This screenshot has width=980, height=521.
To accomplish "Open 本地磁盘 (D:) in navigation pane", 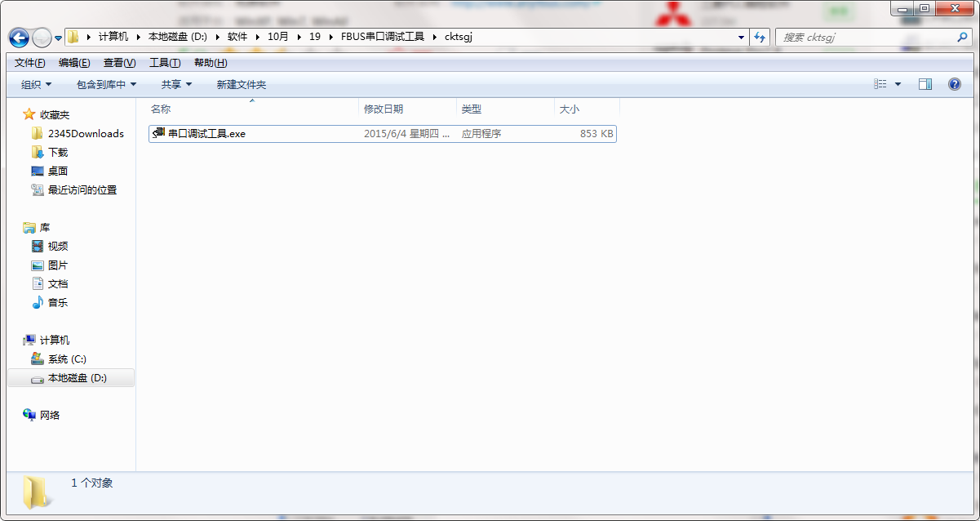I will pos(78,377).
